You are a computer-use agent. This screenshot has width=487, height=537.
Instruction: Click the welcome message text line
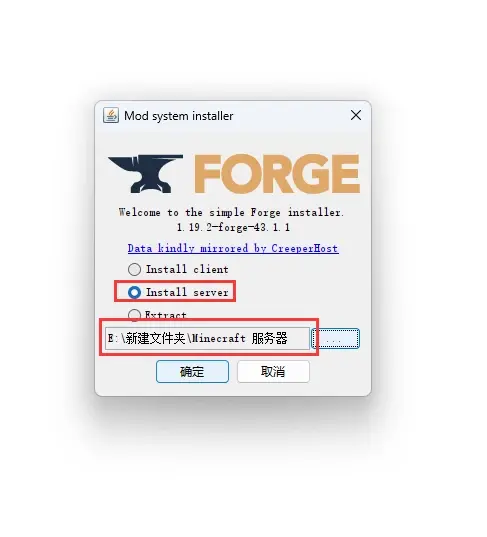point(231,212)
